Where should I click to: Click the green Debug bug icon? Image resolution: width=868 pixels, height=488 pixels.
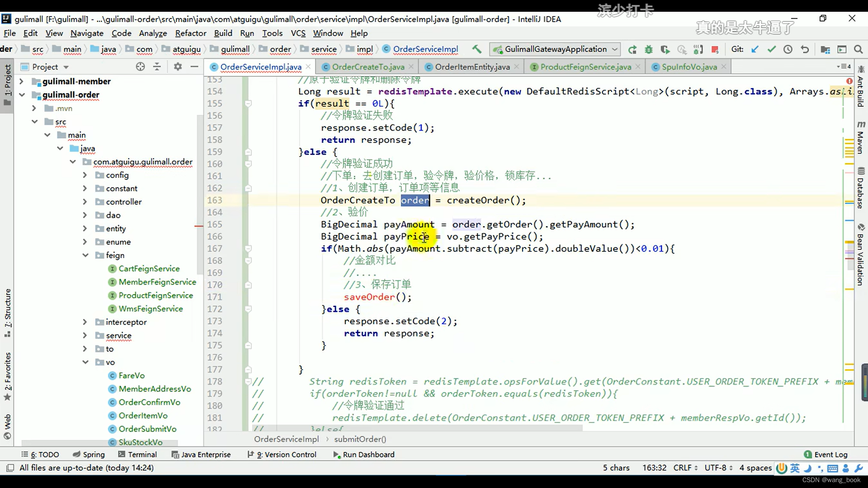(649, 49)
